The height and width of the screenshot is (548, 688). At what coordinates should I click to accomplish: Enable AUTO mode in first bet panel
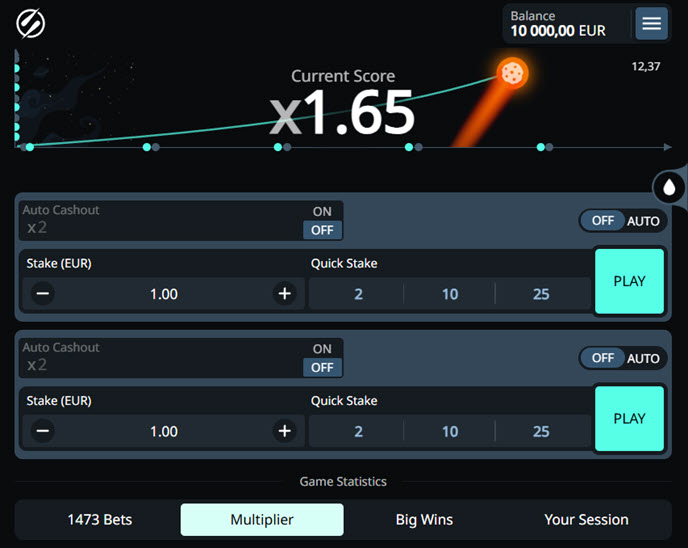pyautogui.click(x=622, y=220)
